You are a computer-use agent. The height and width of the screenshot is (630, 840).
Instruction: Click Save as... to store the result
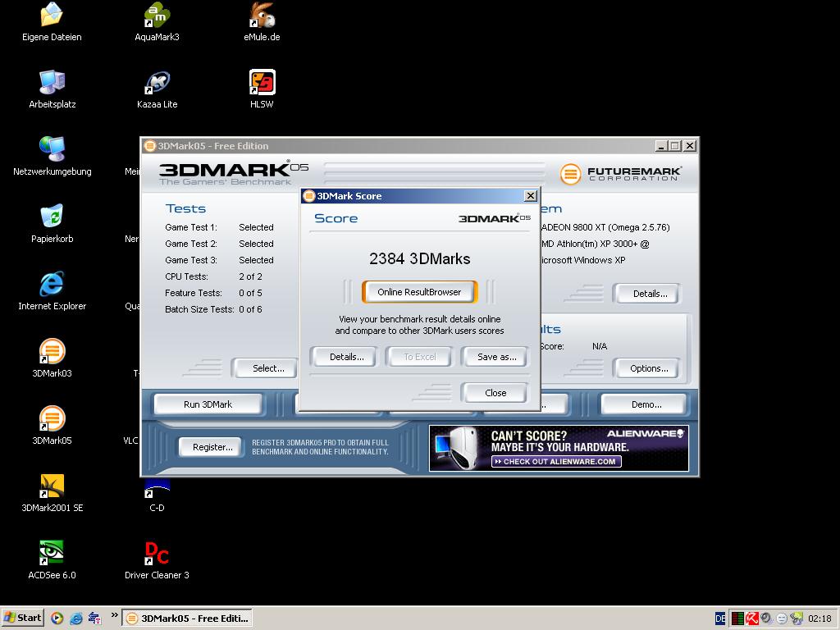(x=496, y=357)
